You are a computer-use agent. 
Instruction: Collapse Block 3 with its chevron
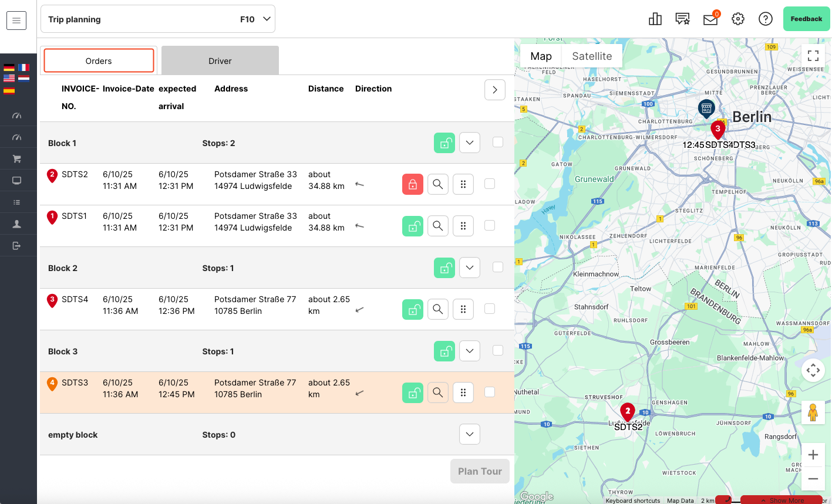click(470, 351)
